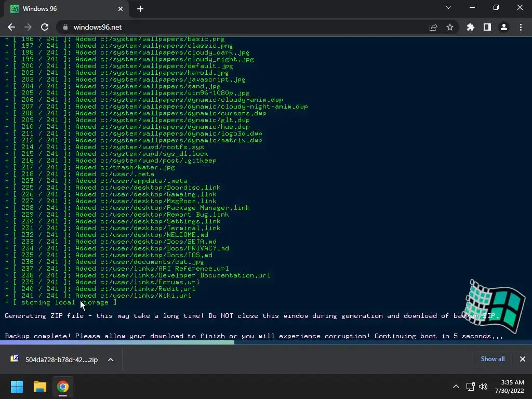532x399 pixels.
Task: Open network status tray icon
Action: tap(470, 387)
